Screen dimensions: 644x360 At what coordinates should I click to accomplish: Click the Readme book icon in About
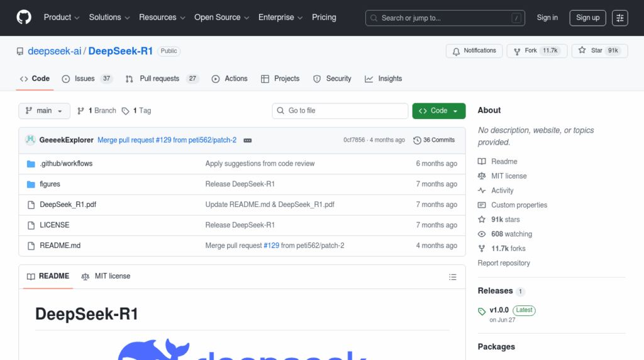tap(482, 162)
